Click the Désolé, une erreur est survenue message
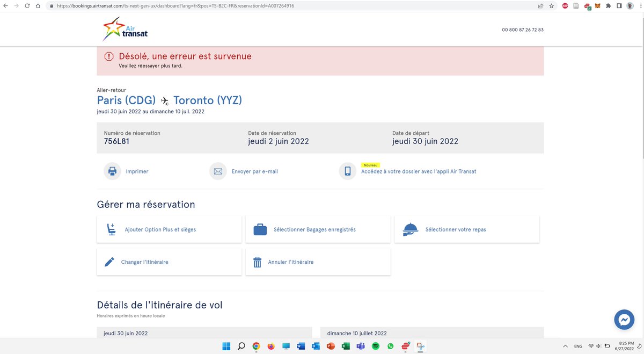Image resolution: width=644 pixels, height=354 pixels. [x=185, y=56]
